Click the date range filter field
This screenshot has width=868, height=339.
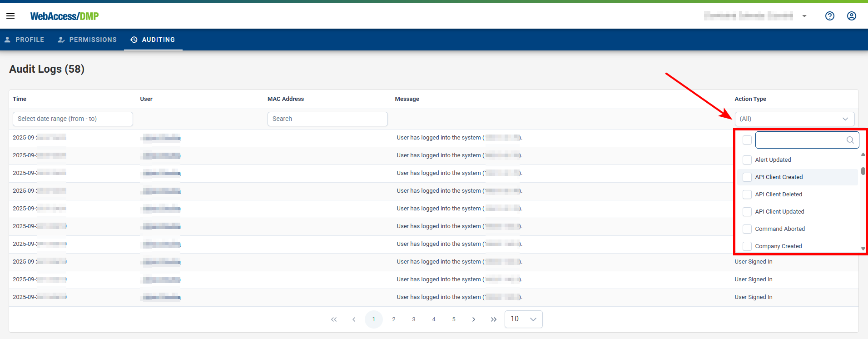tap(73, 119)
